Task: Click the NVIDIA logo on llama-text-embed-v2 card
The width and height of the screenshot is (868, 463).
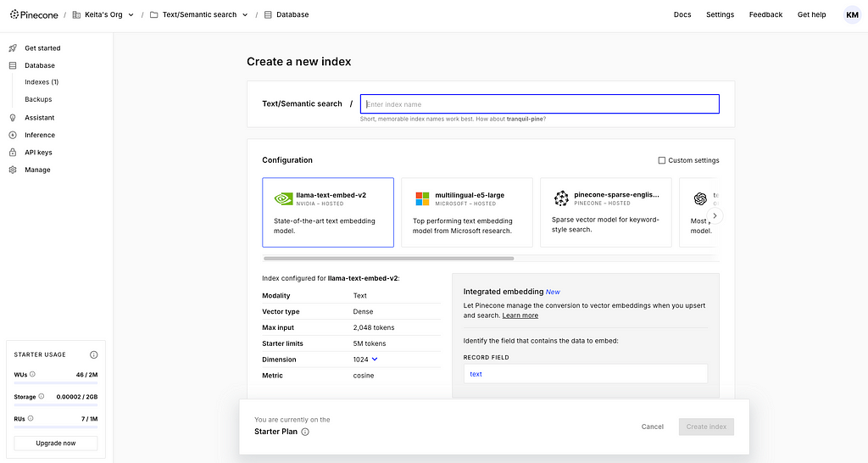Action: (283, 198)
